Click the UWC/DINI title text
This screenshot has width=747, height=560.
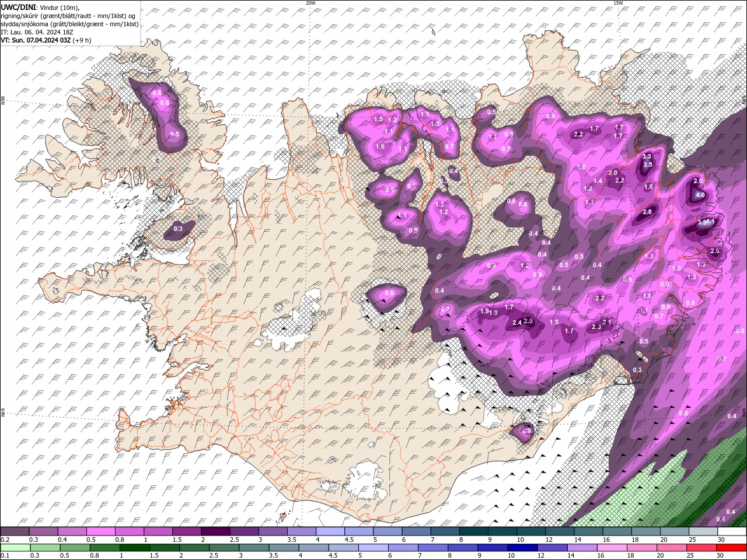click(x=19, y=6)
